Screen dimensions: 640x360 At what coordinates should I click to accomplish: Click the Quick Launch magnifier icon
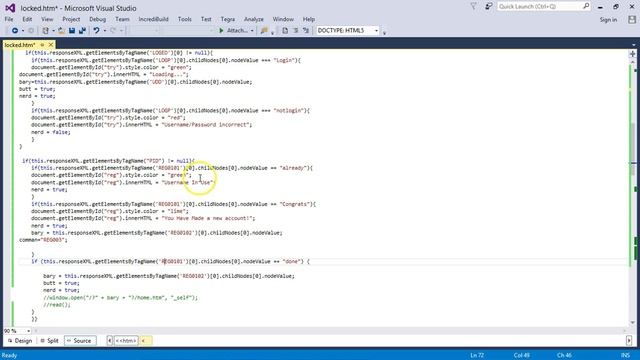point(586,6)
